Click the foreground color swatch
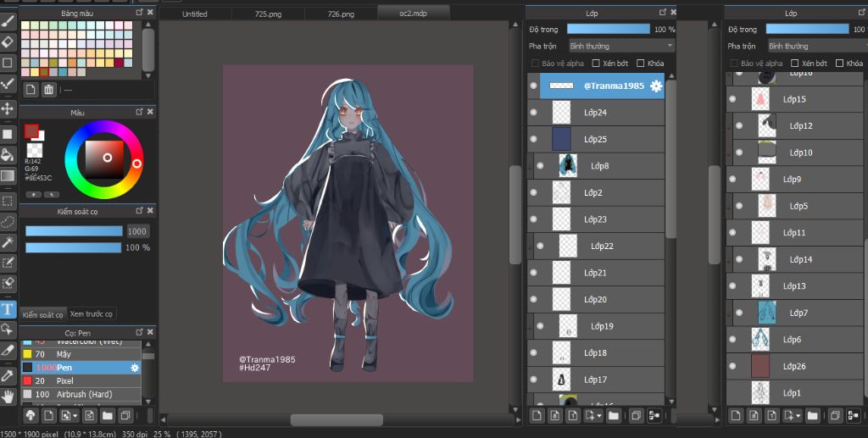The height and width of the screenshot is (438, 868). [31, 131]
